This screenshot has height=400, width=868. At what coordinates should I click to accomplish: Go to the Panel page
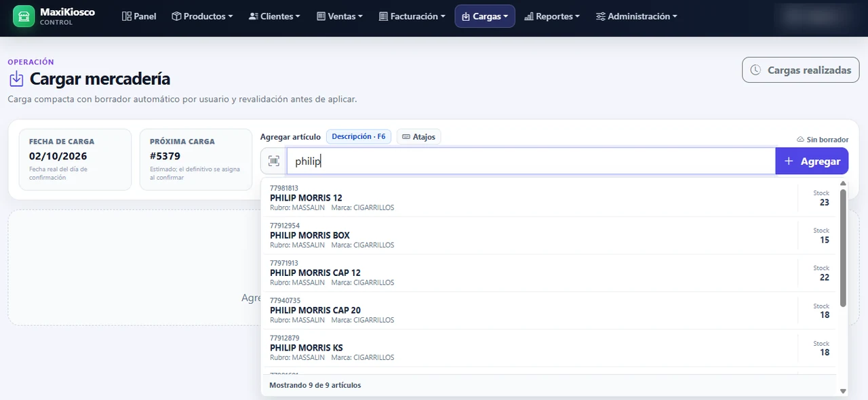(x=139, y=16)
